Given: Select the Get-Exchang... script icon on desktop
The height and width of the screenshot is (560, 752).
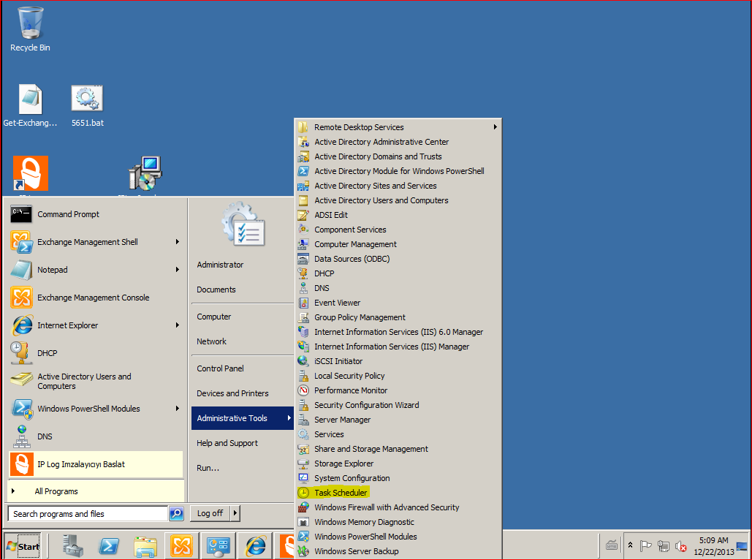Looking at the screenshot, I should point(30,99).
